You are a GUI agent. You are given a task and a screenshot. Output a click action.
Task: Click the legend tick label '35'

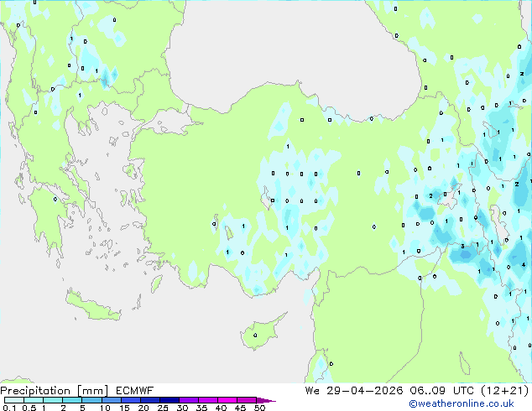coord(201,408)
